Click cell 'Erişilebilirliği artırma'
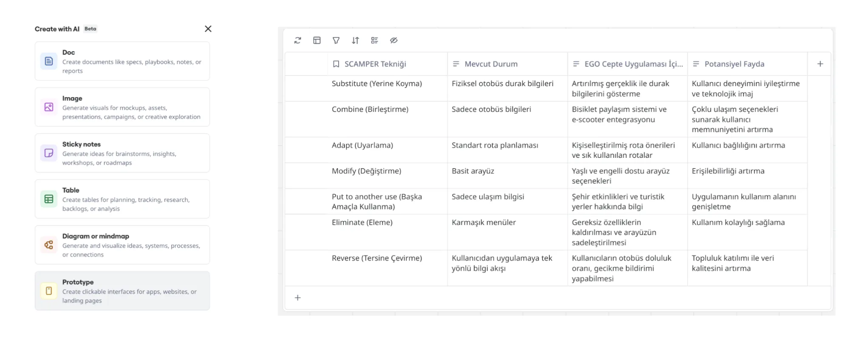Screen dimensions: 868x342 tap(747, 176)
